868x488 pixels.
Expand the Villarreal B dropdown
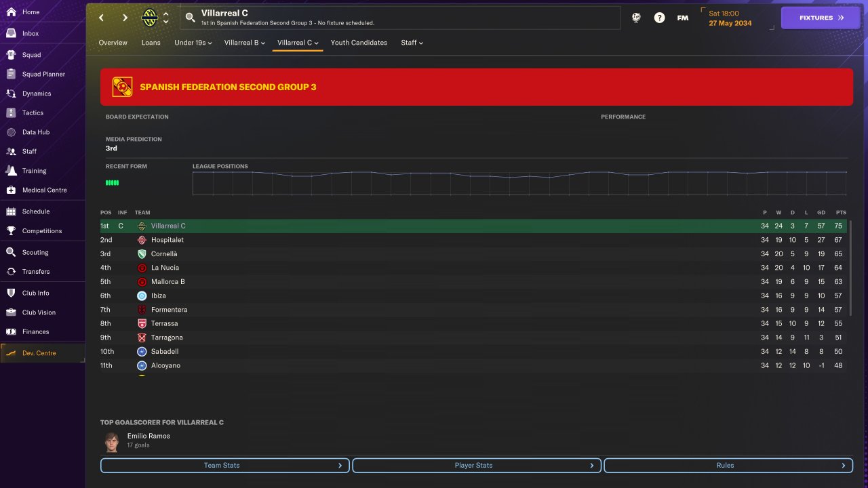[x=244, y=43]
